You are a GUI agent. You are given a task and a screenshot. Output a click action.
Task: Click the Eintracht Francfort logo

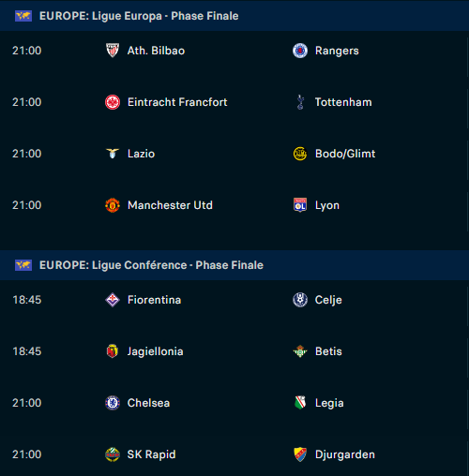[x=113, y=102]
